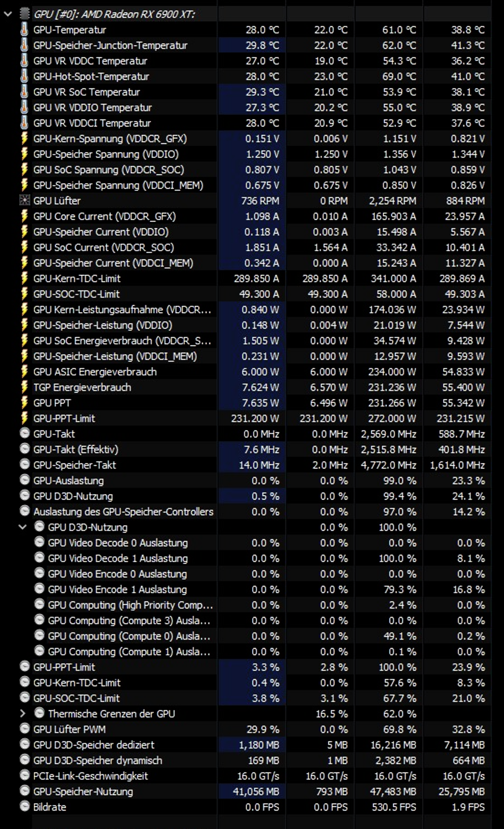
Task: Select GPU D3D-Speicher dediziert label
Action: (94, 745)
